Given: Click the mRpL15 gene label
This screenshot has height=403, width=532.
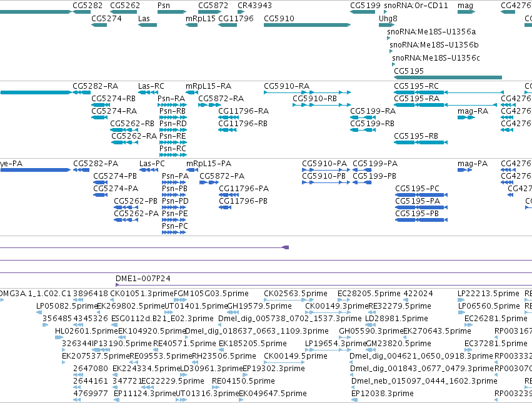Looking at the screenshot, I should coord(201,19).
